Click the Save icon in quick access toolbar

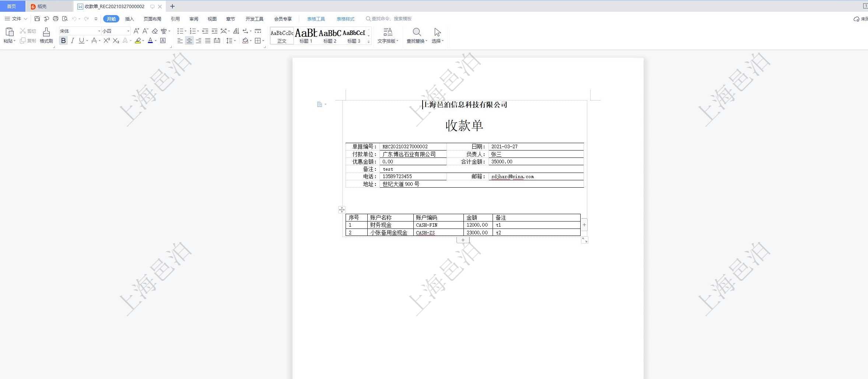[37, 19]
